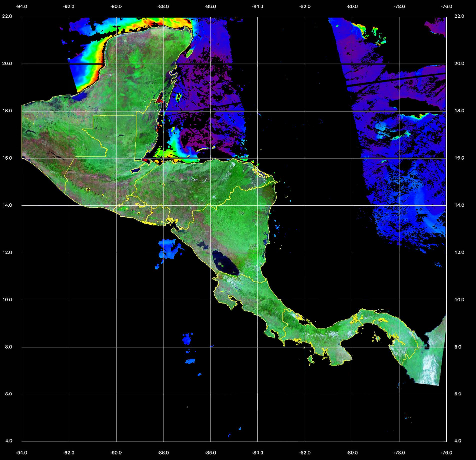Select the 10.0 latitude label on right axis
The width and height of the screenshot is (476, 460).
click(x=459, y=300)
